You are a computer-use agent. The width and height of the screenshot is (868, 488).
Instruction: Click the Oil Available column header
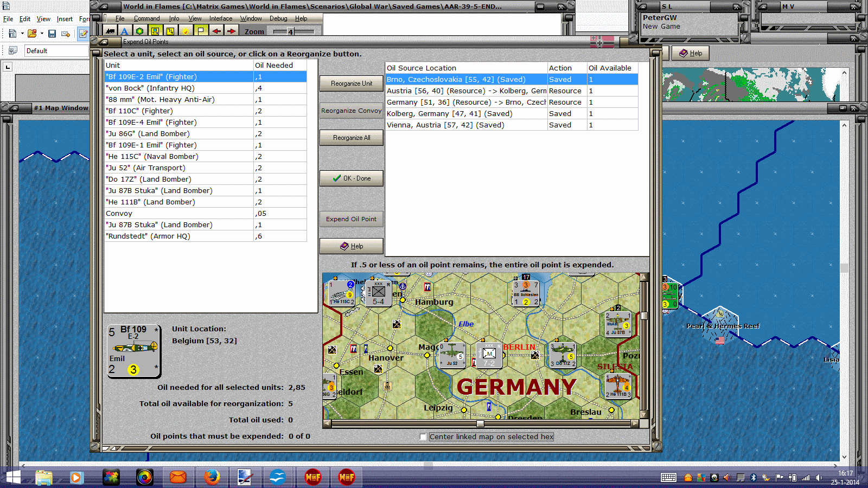point(612,68)
